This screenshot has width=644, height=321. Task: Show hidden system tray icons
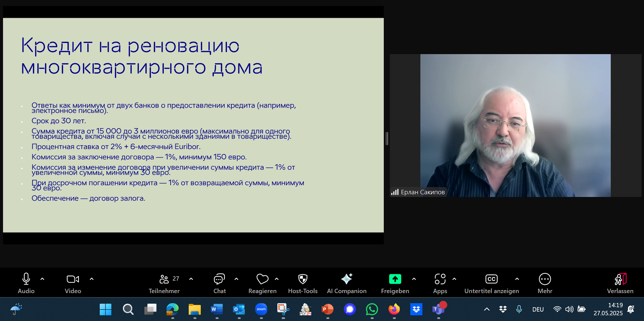(487, 309)
